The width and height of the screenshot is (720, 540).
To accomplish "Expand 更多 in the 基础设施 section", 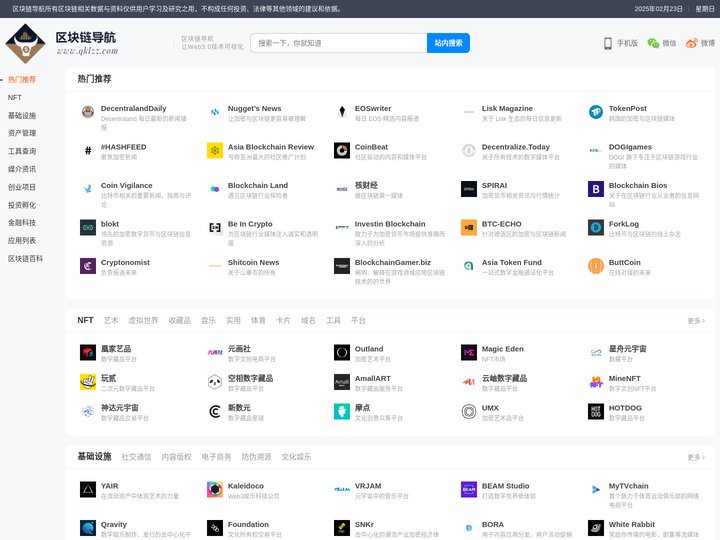I will 696,457.
